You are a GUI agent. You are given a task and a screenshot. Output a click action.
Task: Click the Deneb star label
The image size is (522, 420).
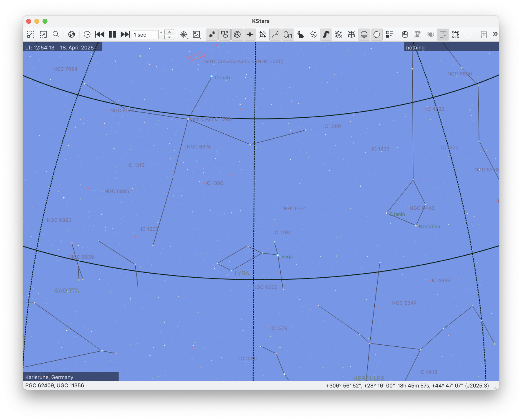222,78
